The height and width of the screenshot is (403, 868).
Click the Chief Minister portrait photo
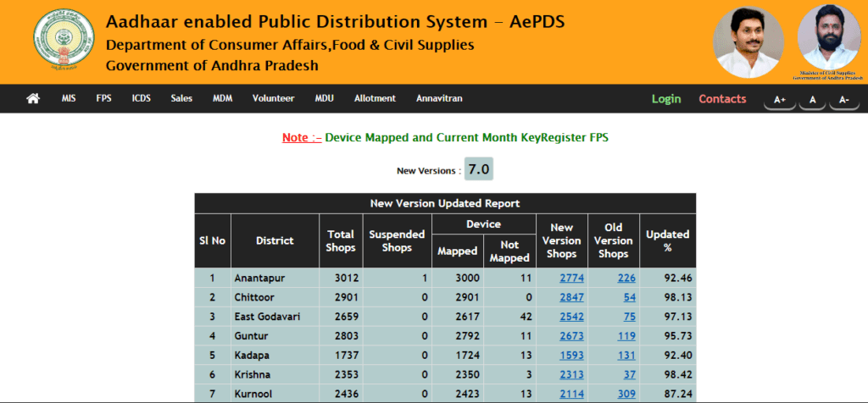click(748, 42)
